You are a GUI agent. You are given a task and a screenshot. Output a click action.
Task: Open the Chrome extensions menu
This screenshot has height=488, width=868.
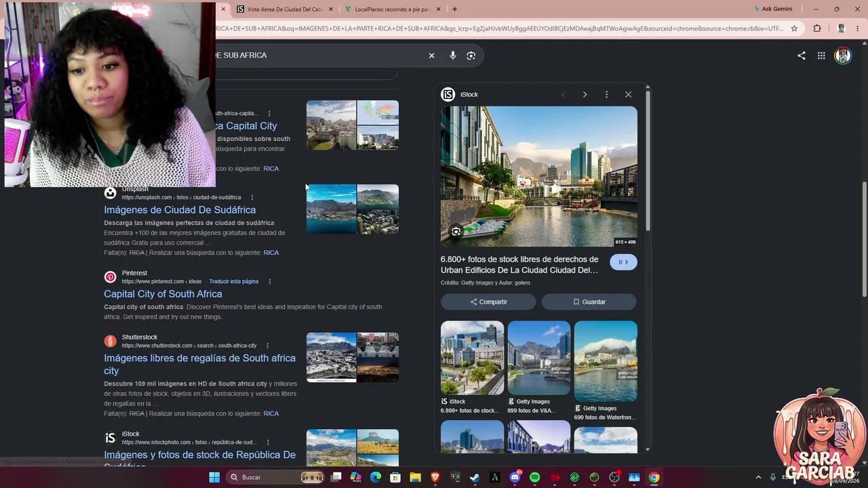click(x=817, y=28)
